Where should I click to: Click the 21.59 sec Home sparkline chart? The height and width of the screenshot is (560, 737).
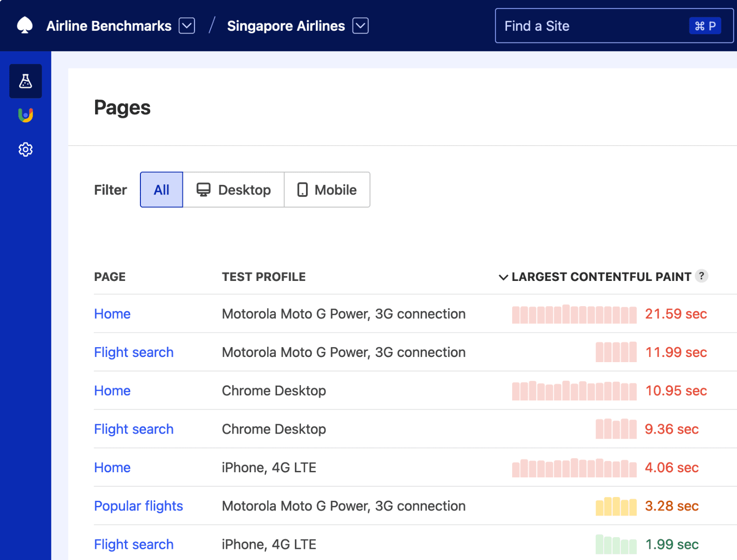(x=574, y=314)
